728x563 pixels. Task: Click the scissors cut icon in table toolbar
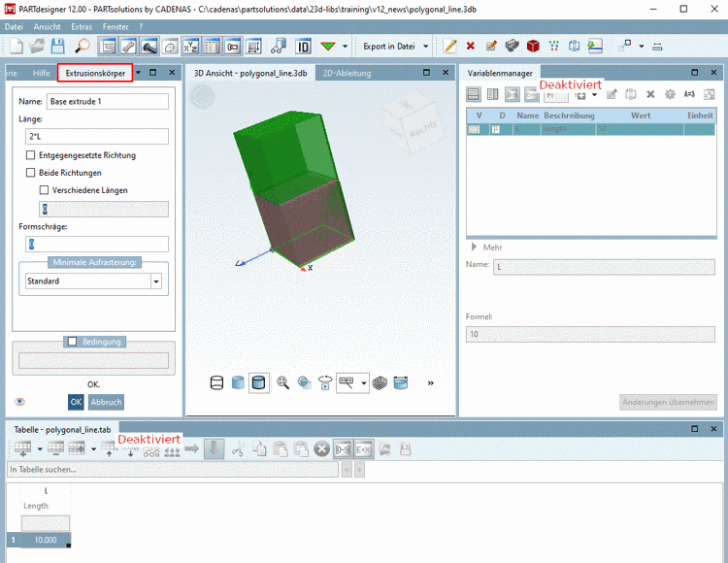(x=238, y=448)
